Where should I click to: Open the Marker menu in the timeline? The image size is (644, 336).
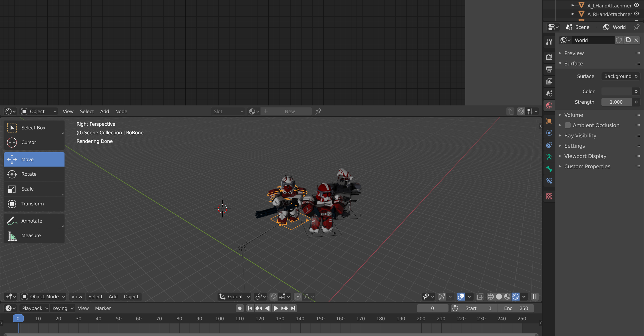point(103,308)
